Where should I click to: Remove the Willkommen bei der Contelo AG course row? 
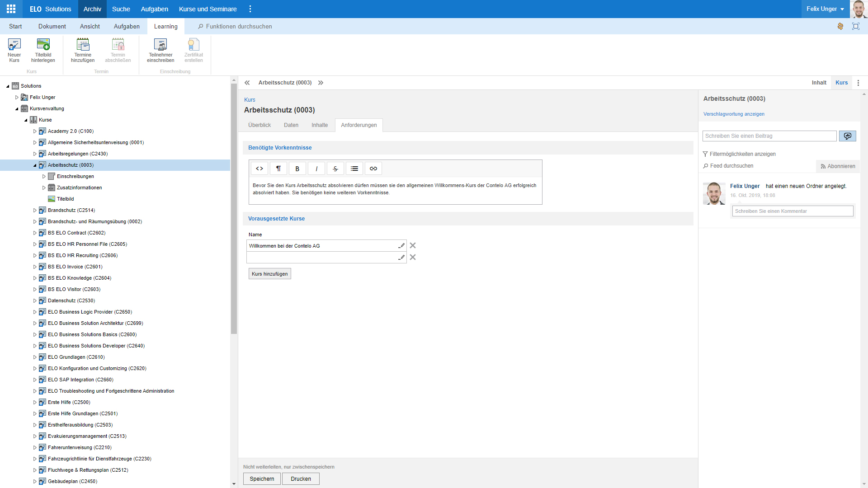pyautogui.click(x=412, y=246)
